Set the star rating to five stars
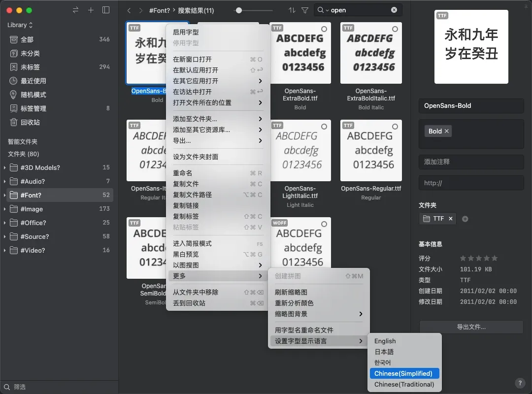Screen dimensions: 532x394 [495, 258]
